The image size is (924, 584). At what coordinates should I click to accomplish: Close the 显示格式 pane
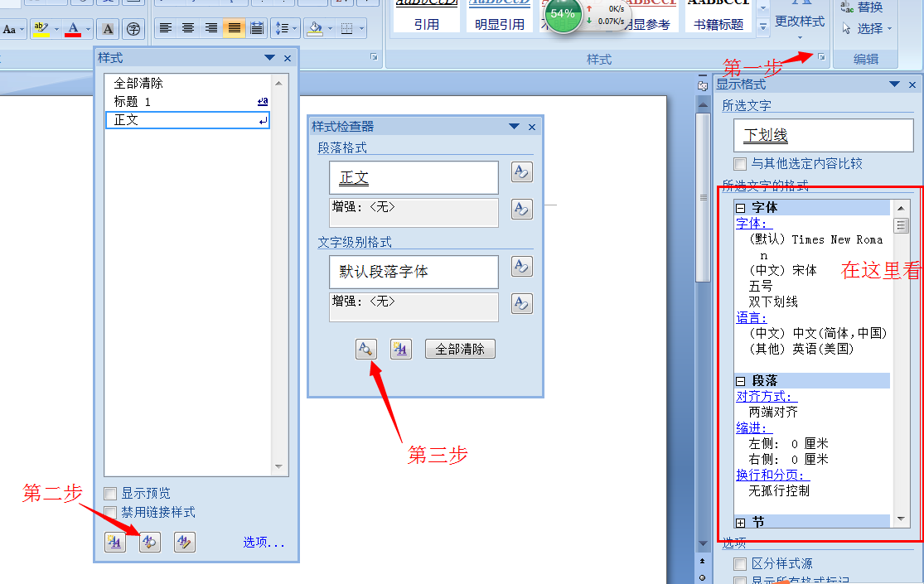(912, 84)
